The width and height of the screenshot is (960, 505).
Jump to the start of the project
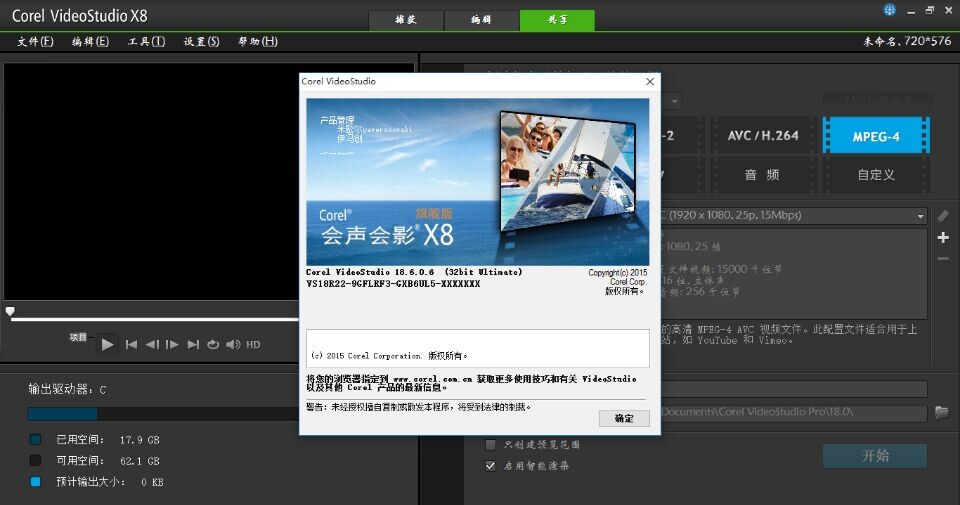pyautogui.click(x=131, y=344)
